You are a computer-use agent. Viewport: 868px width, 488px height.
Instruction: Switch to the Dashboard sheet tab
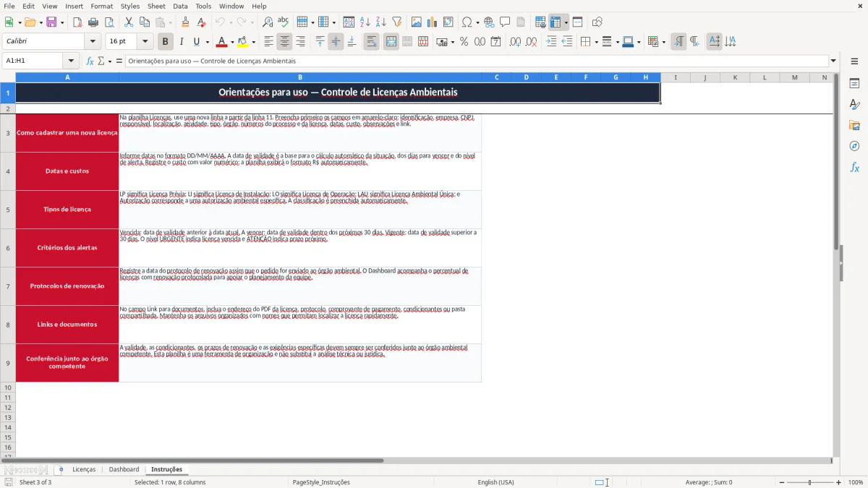click(x=124, y=469)
